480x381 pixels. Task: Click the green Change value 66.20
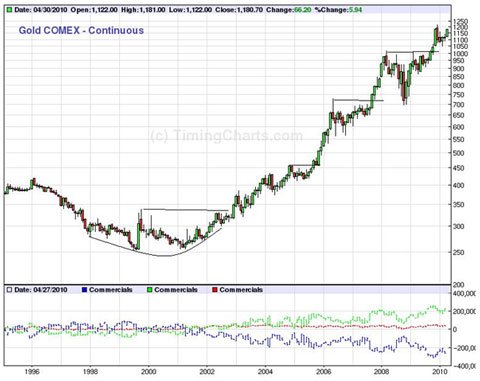click(302, 10)
